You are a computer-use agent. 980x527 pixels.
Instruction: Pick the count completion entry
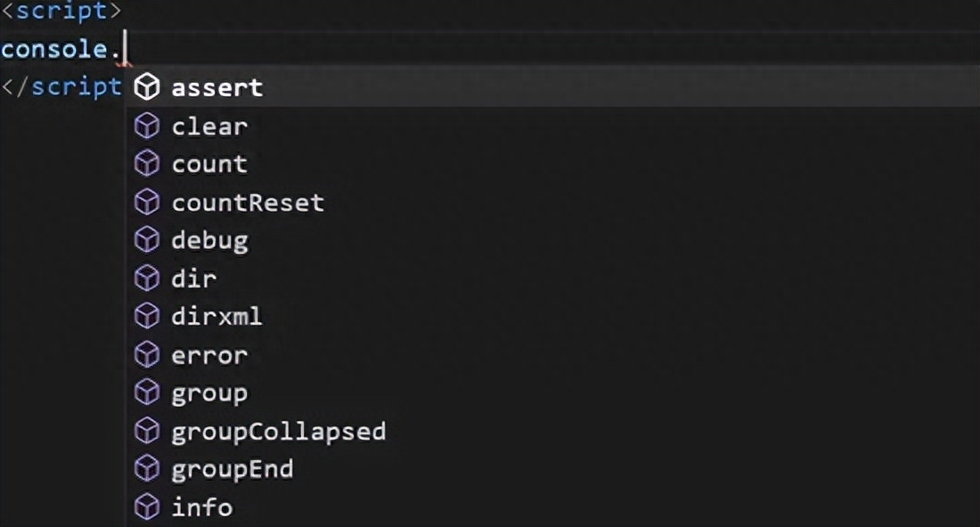tap(553, 164)
